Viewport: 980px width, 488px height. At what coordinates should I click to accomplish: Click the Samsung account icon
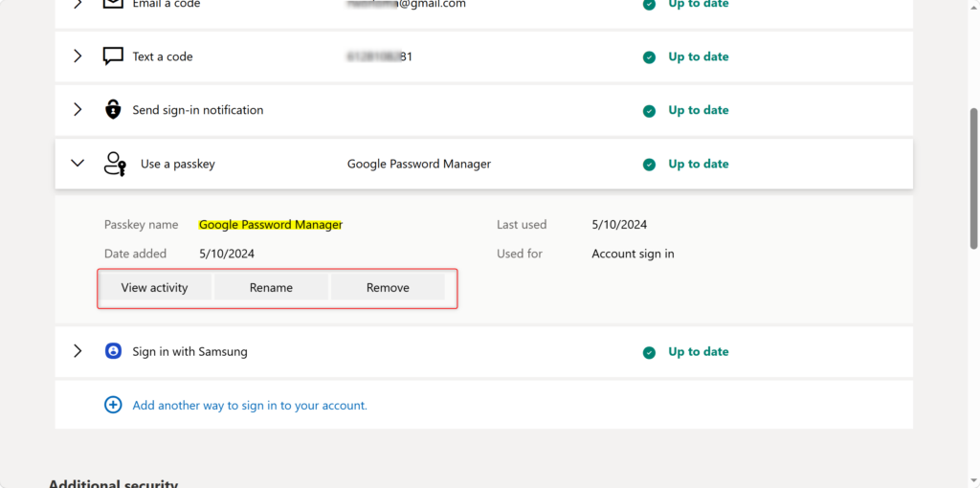pos(113,351)
